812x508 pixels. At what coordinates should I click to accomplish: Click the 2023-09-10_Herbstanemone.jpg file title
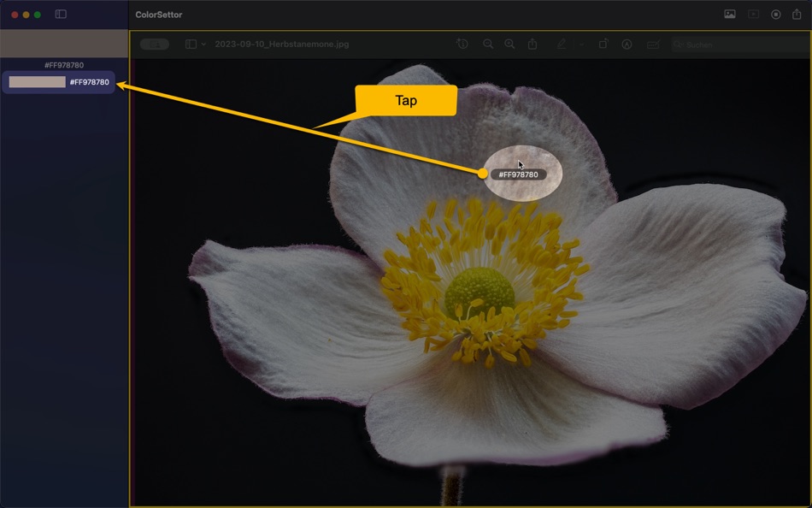(x=282, y=44)
